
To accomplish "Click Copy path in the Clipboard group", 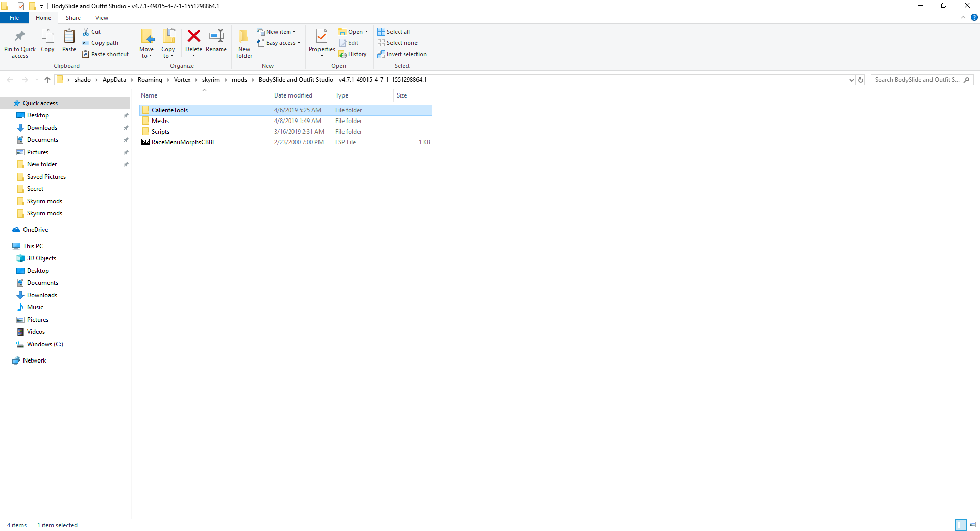I will (x=101, y=43).
